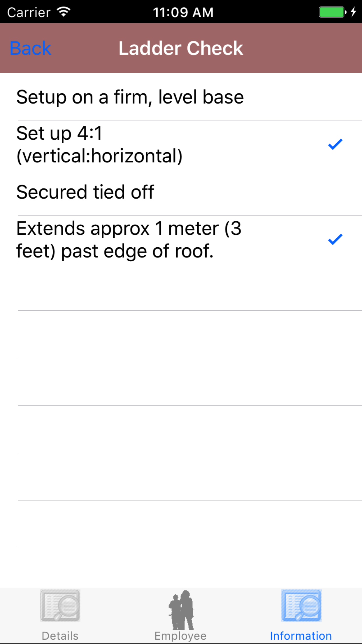Tap the 11:09 AM clock
The width and height of the screenshot is (362, 644).
[x=183, y=12]
